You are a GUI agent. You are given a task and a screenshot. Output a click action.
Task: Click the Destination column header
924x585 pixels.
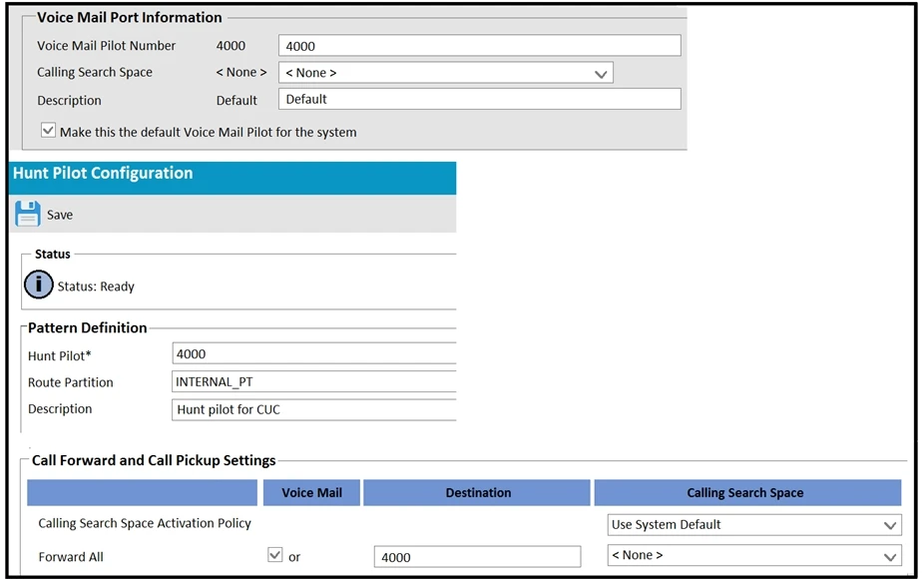click(478, 492)
